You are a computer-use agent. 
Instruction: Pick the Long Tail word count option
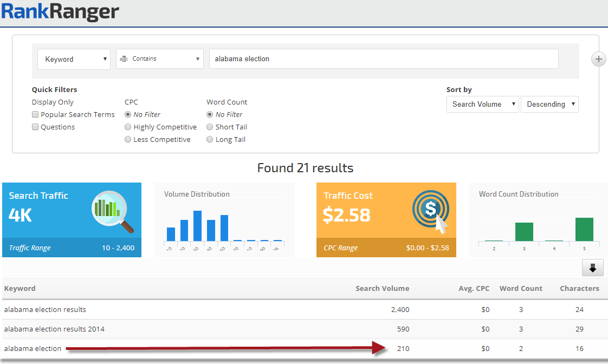click(x=210, y=140)
